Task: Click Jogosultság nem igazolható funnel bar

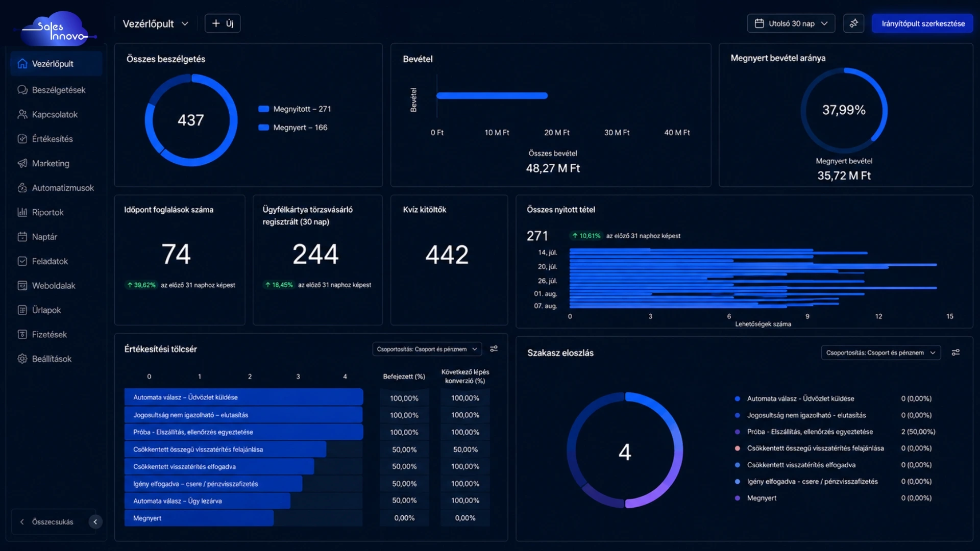Action: tap(243, 415)
